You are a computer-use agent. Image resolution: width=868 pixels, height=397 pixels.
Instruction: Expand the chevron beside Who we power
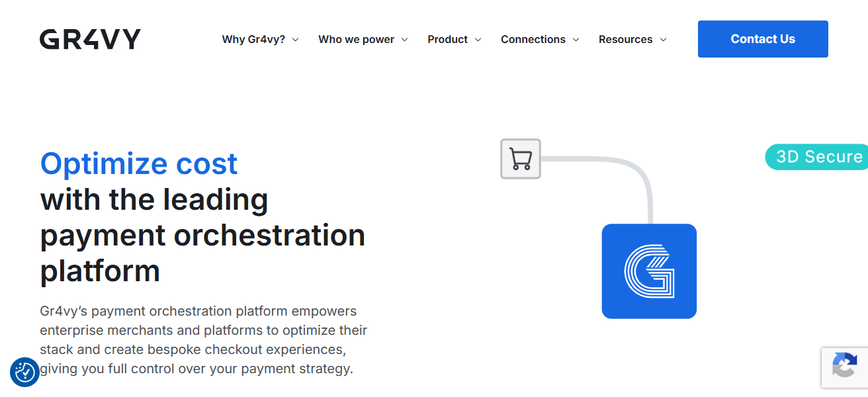tap(404, 40)
